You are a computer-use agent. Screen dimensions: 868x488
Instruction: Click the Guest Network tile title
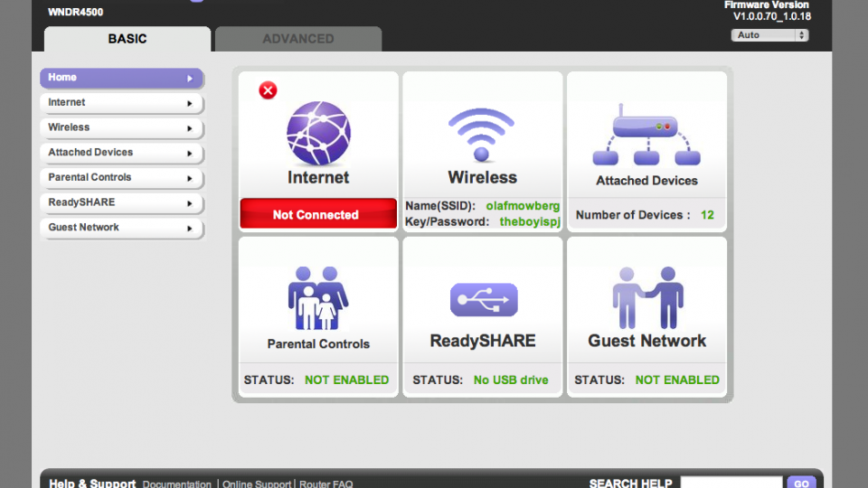[646, 341]
